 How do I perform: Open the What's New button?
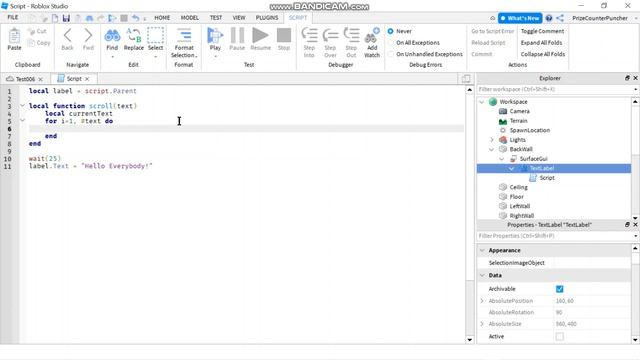click(520, 18)
